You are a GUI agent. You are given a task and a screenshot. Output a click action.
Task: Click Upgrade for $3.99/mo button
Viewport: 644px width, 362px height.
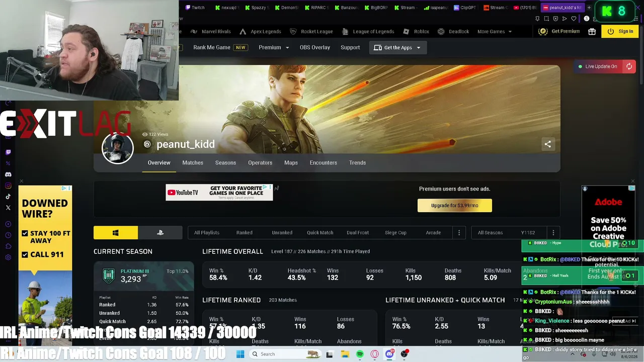[455, 205]
